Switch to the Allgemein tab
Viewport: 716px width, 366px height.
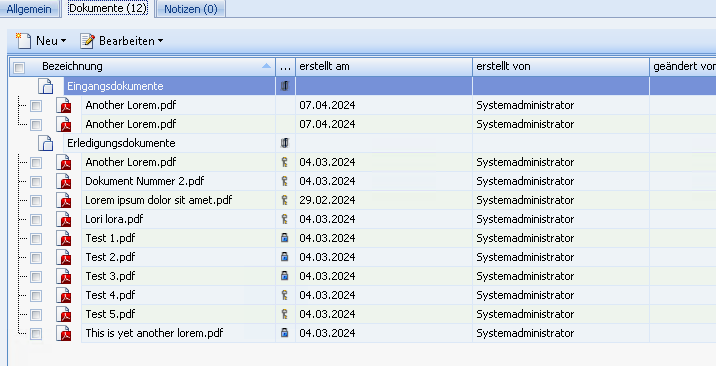(29, 9)
